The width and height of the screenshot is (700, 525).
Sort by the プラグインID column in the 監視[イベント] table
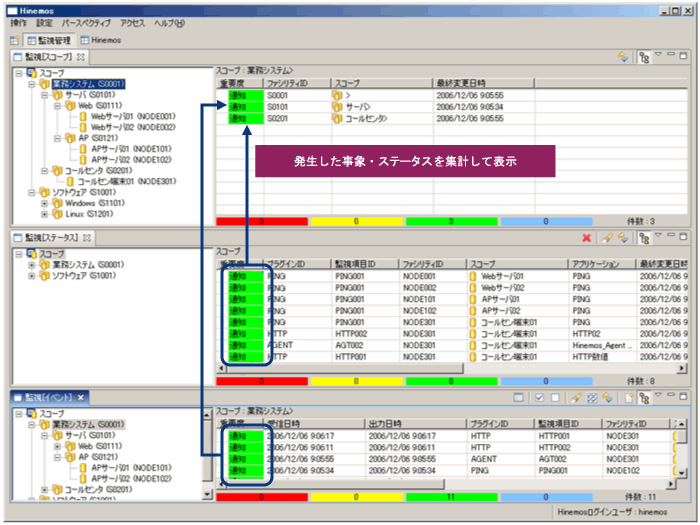501,424
